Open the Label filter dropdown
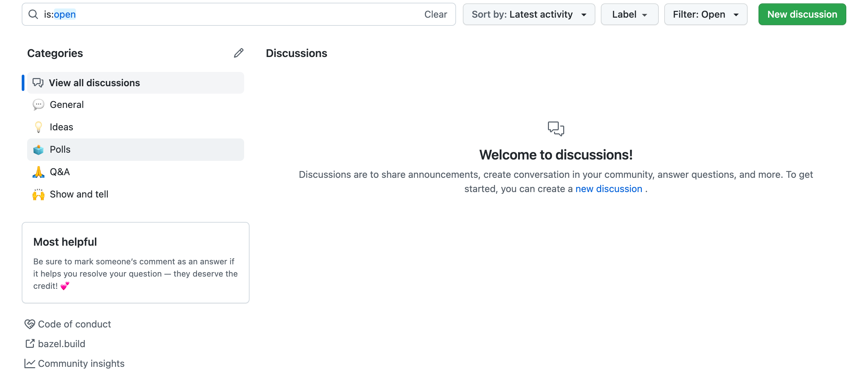Image resolution: width=868 pixels, height=376 pixels. [x=630, y=14]
